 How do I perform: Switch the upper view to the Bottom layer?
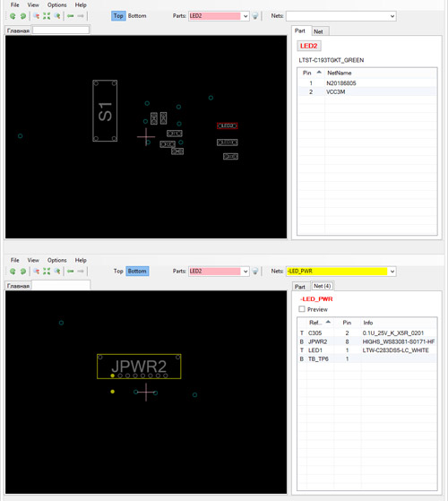[x=137, y=15]
